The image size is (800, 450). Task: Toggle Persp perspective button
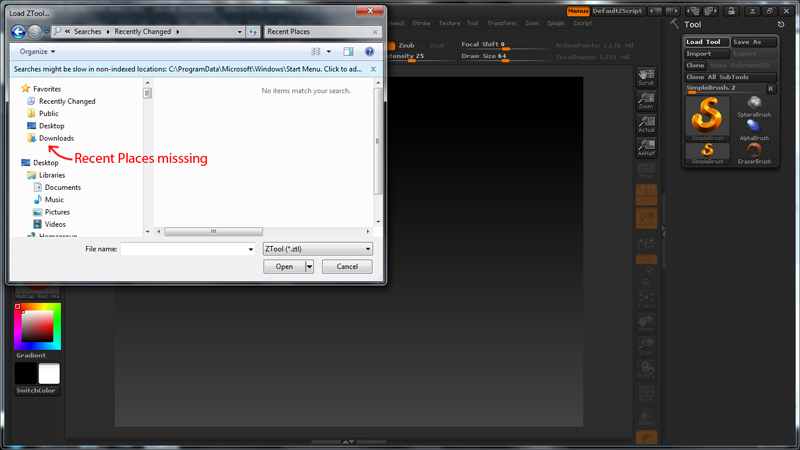pyautogui.click(x=646, y=171)
